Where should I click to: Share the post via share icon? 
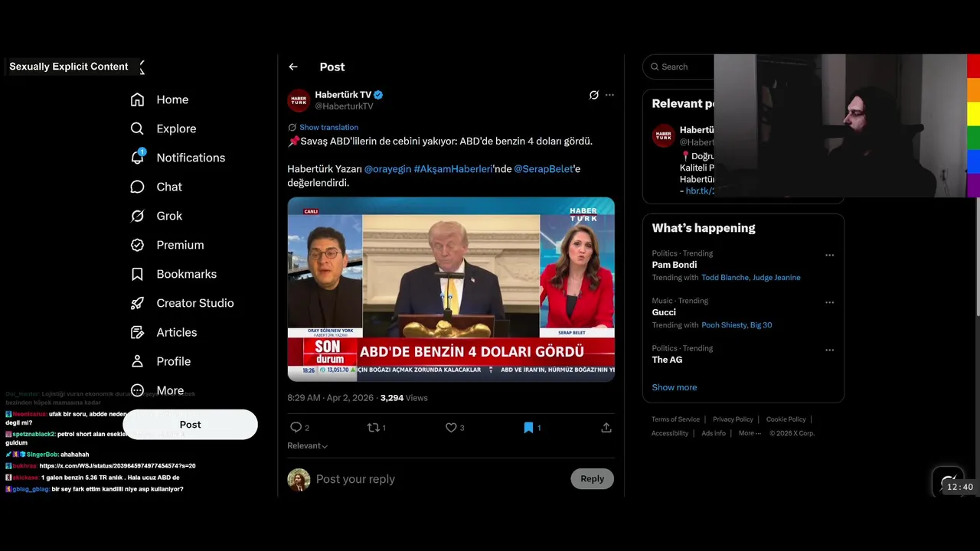pyautogui.click(x=606, y=428)
